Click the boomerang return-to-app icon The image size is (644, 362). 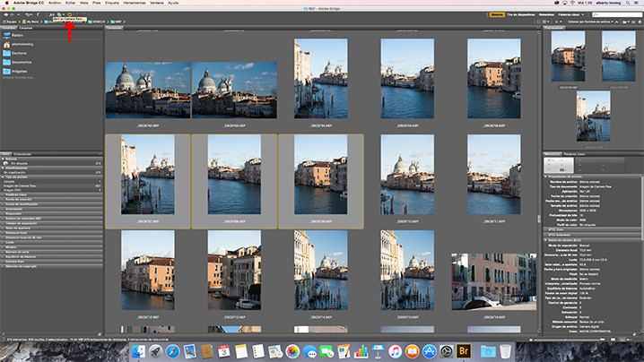click(38, 14)
